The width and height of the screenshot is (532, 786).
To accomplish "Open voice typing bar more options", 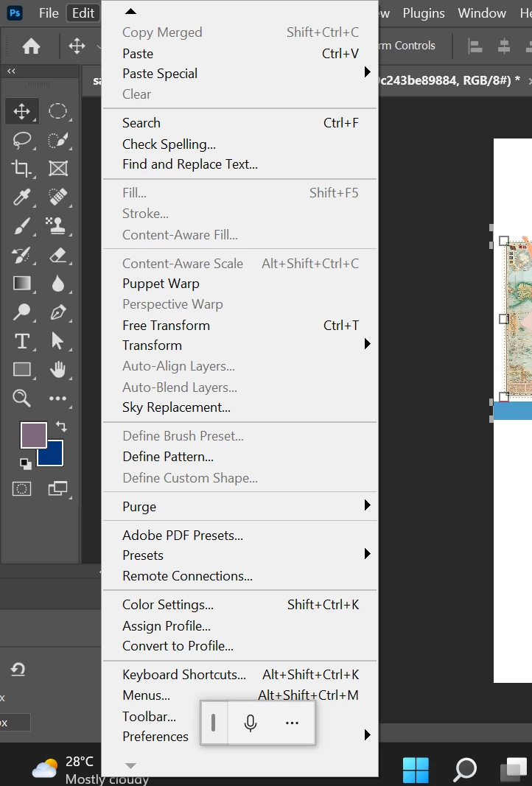I will point(292,723).
